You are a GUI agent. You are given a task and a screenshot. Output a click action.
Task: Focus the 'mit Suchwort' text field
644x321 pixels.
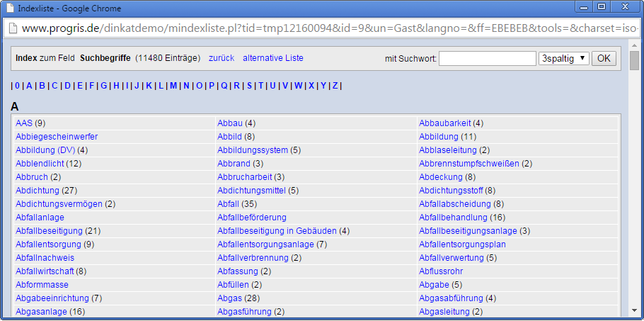coord(487,58)
